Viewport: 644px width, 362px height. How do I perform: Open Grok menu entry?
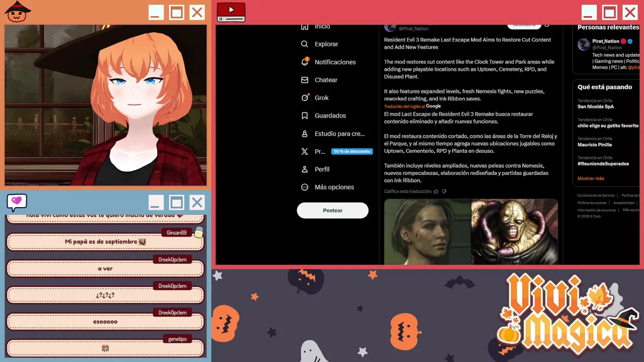point(321,98)
